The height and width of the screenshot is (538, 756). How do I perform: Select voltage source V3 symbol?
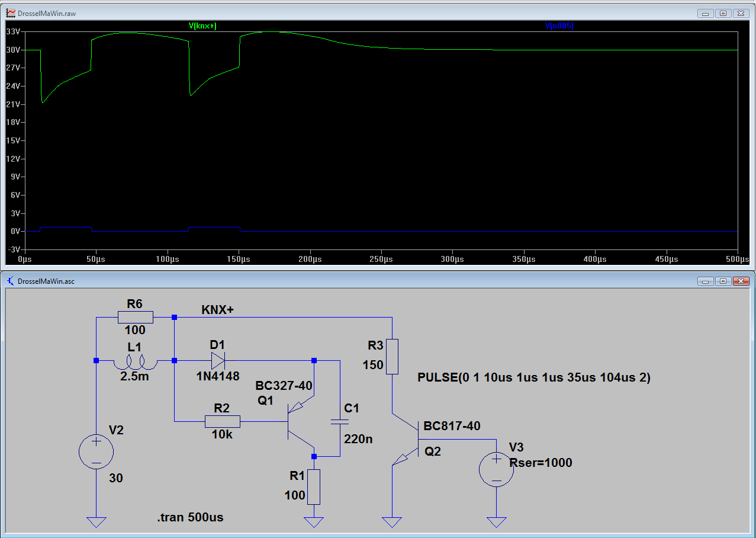496,469
